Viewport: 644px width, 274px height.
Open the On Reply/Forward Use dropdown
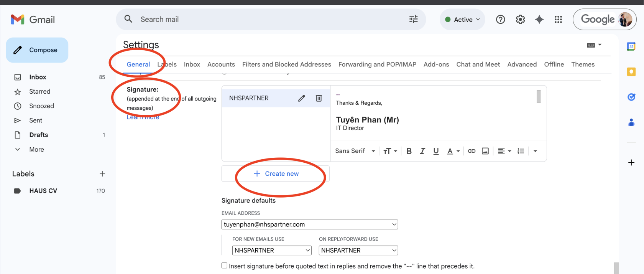(358, 251)
